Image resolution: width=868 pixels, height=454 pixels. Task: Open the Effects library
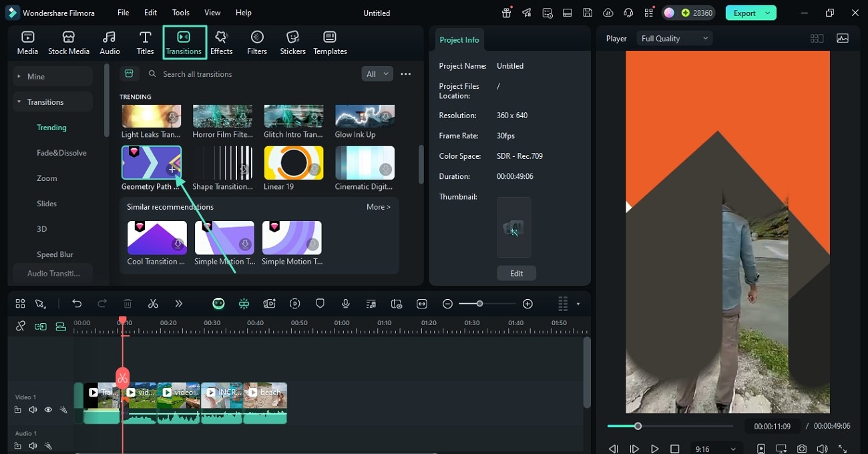tap(221, 43)
